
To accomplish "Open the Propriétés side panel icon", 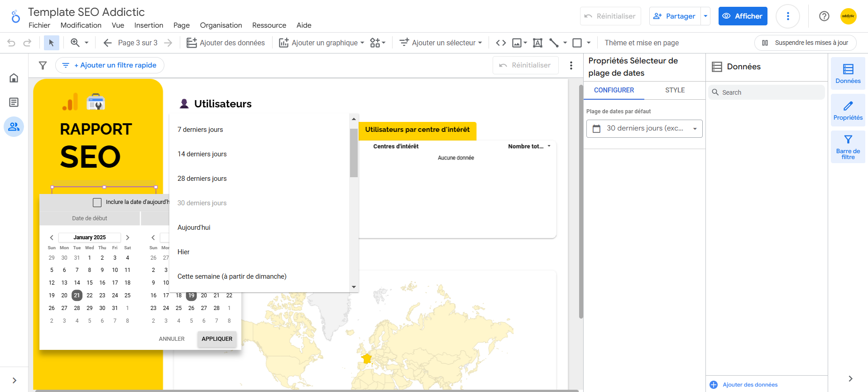I will pos(848,111).
